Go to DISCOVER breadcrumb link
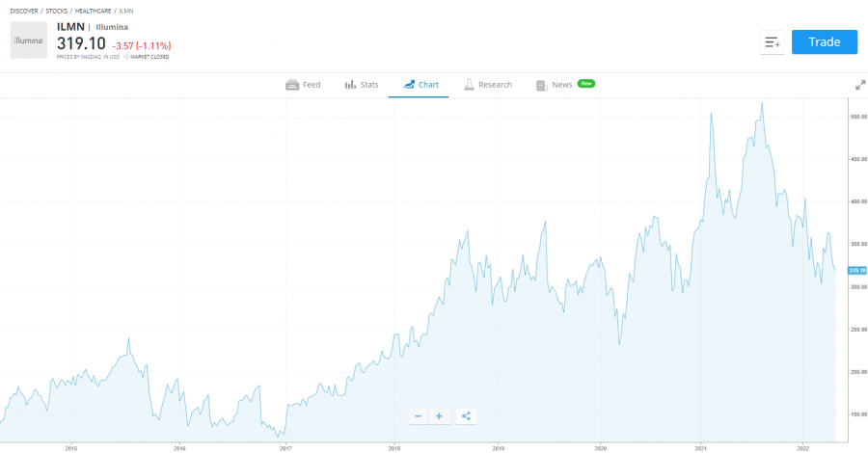The image size is (868, 453). (24, 11)
